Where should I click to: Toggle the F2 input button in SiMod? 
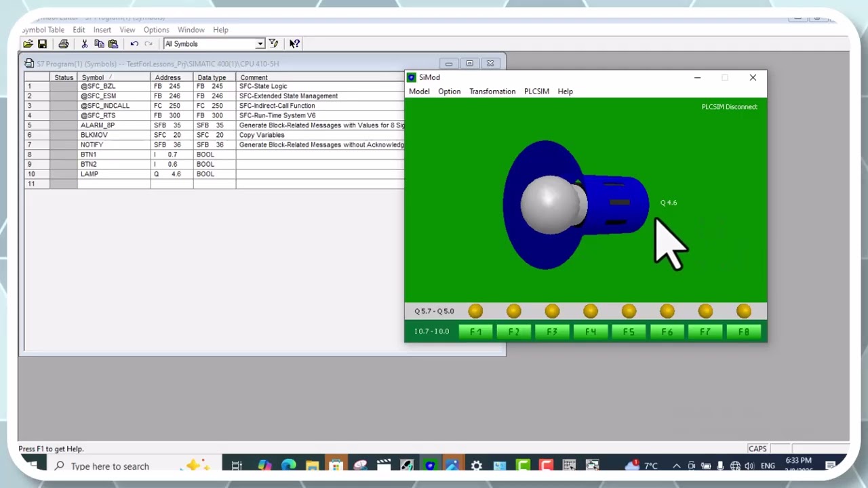tap(513, 331)
